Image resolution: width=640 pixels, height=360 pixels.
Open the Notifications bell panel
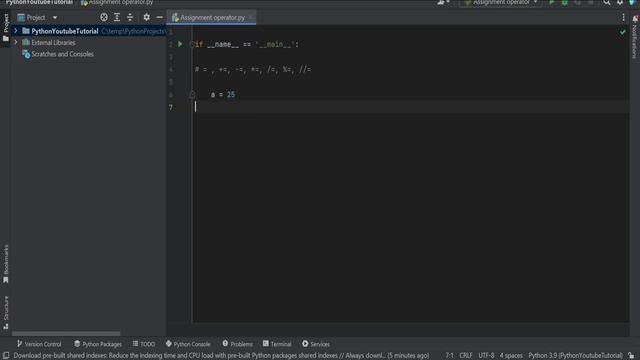(x=635, y=19)
